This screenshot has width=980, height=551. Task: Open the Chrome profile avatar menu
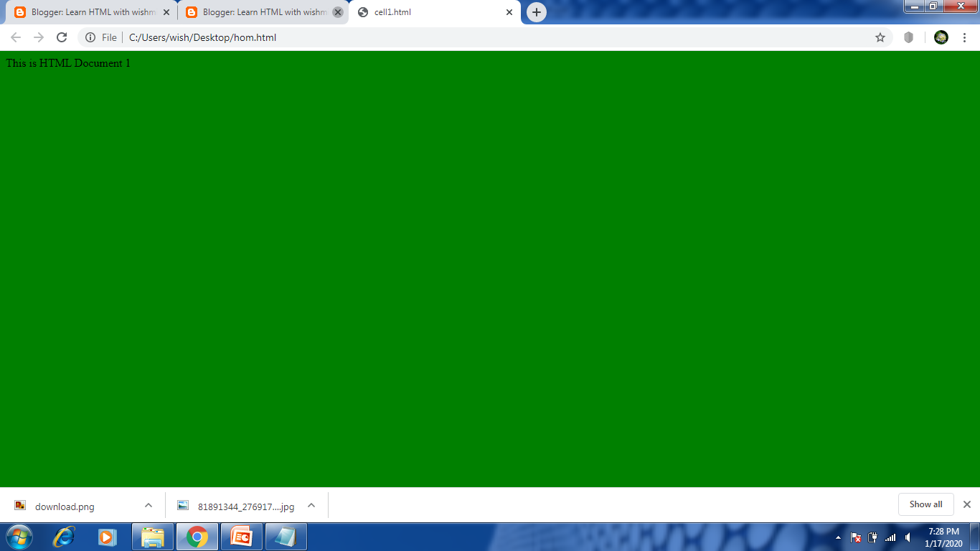pyautogui.click(x=941, y=37)
